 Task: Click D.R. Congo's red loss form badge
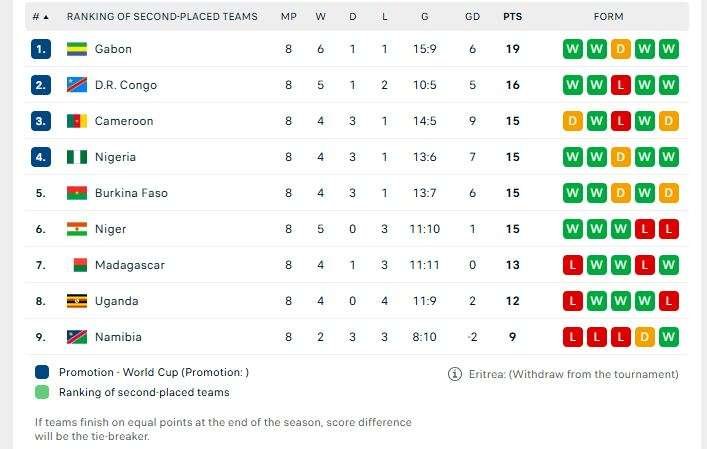(x=621, y=85)
